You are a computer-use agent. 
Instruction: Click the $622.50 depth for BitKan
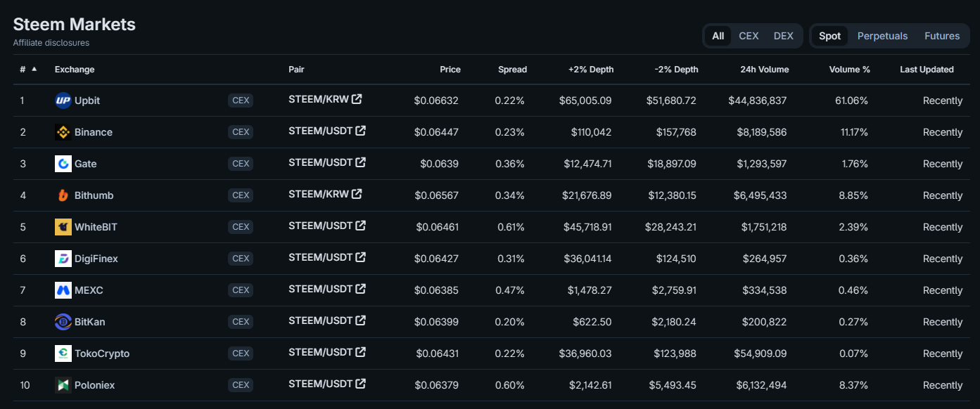click(x=592, y=322)
